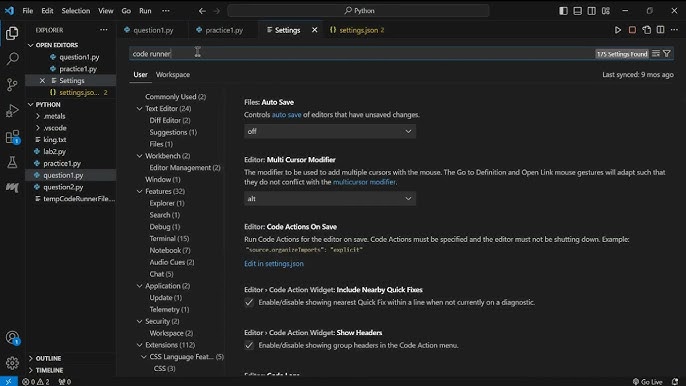Open the Extensions view
Screen dimensions: 686x386
pyautogui.click(x=12, y=137)
